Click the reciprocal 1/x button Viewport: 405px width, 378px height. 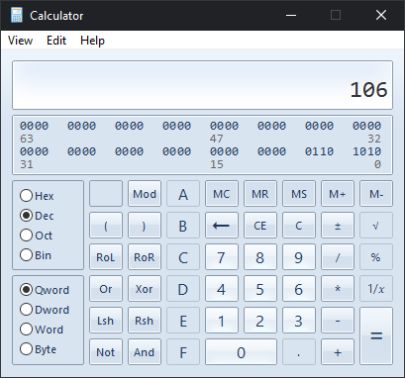click(x=376, y=289)
